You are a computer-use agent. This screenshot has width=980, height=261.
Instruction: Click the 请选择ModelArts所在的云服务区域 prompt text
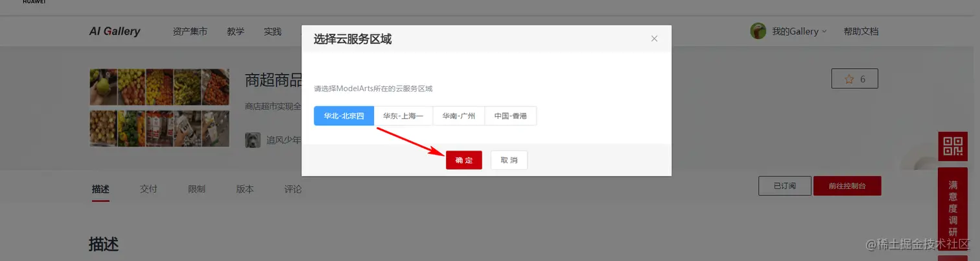[373, 88]
